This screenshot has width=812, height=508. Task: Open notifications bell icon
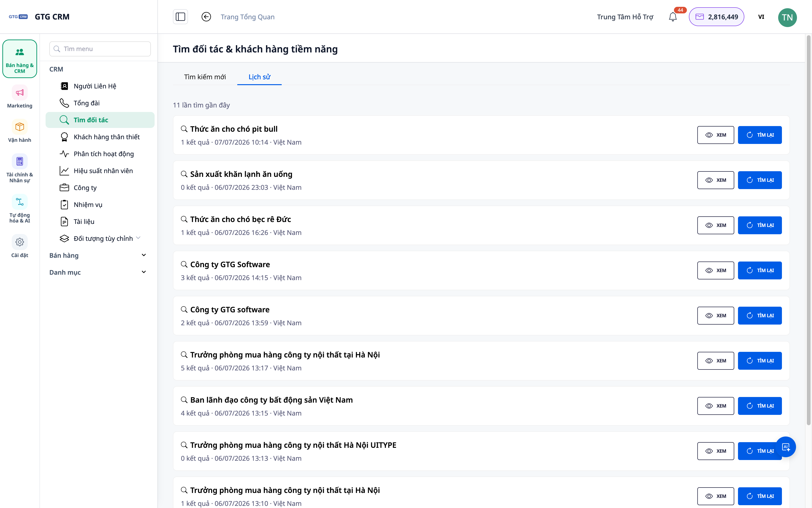(x=673, y=17)
